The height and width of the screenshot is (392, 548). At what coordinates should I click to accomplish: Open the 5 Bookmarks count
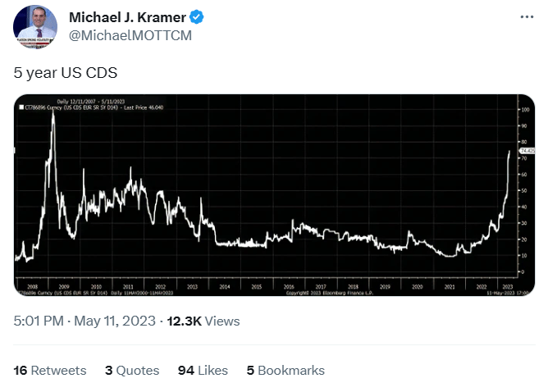(x=285, y=371)
